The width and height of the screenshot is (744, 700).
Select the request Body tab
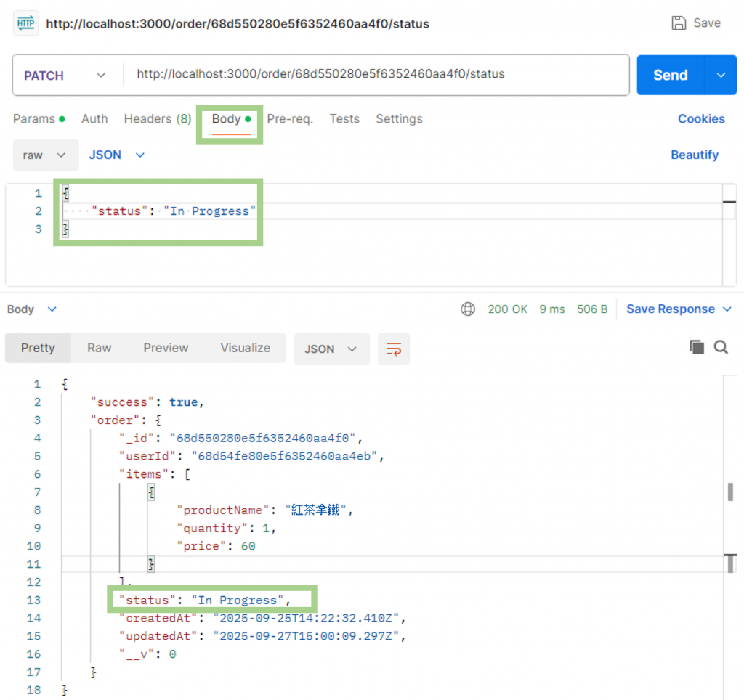pos(231,119)
